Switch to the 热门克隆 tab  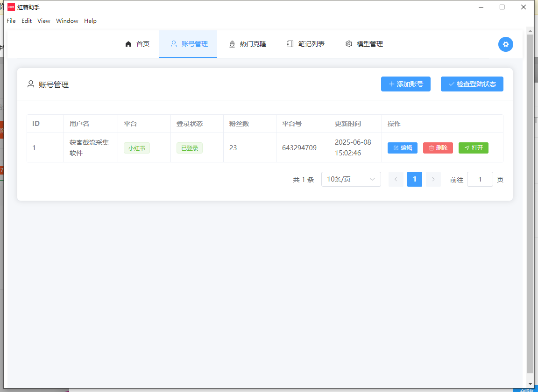(247, 44)
